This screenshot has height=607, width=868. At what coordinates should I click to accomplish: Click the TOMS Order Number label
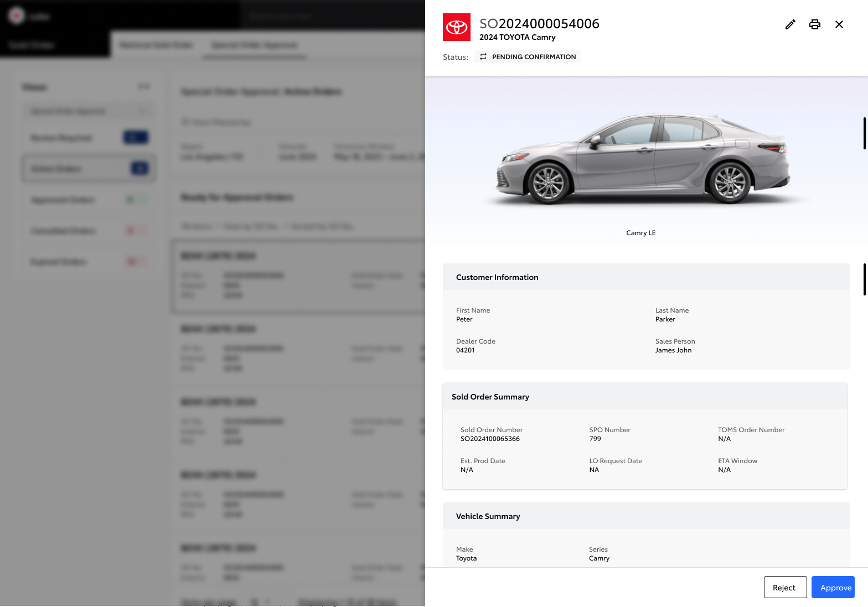751,430
